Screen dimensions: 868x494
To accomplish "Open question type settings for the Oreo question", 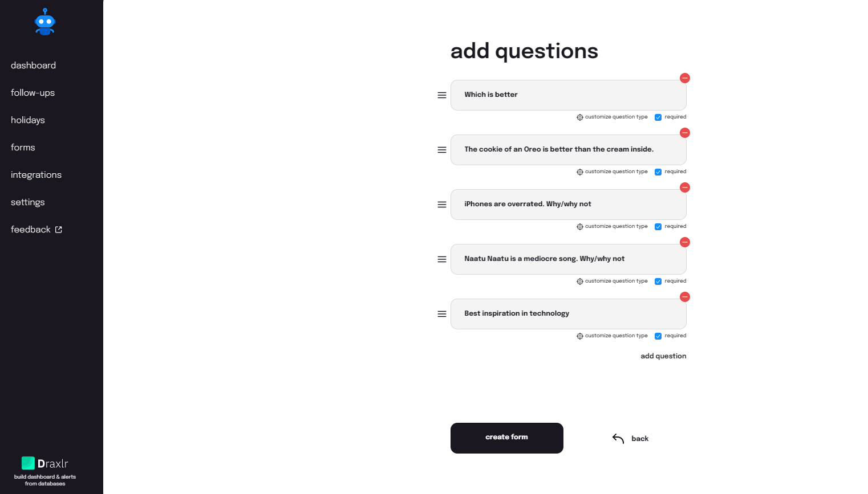I will (612, 172).
